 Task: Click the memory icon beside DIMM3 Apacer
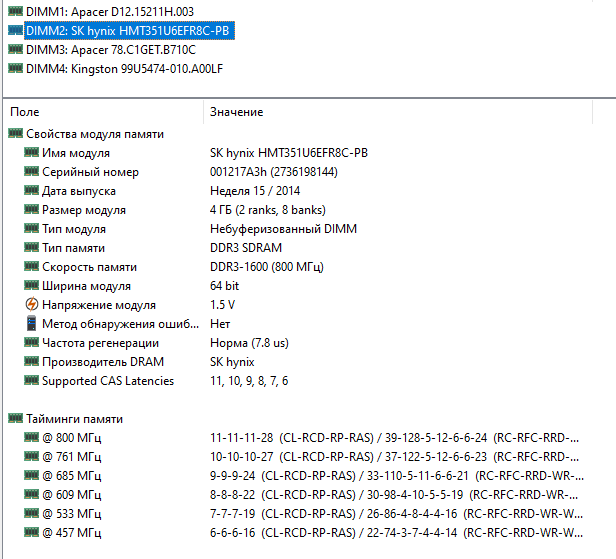click(15, 49)
